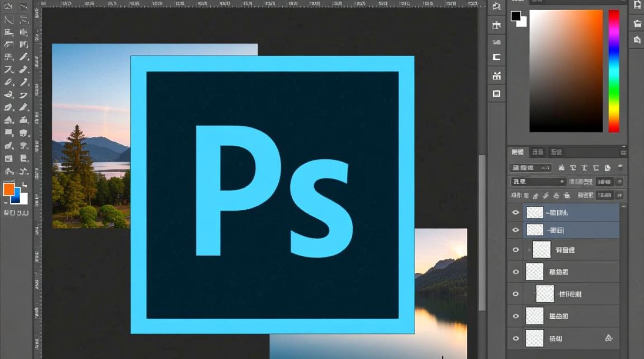
Task: Open the fifth icon in the collapsed panel strip
Action: [496, 75]
